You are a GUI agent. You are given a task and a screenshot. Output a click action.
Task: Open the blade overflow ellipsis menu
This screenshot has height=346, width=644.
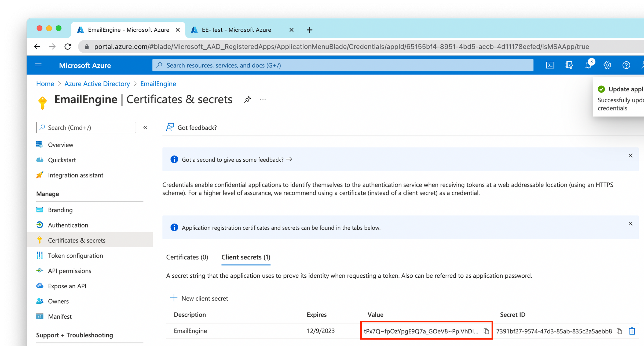[263, 99]
